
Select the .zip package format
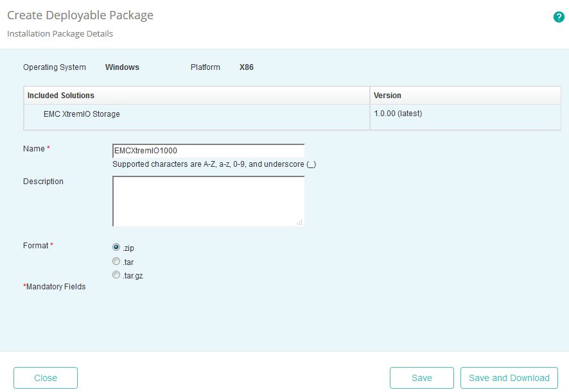[116, 247]
